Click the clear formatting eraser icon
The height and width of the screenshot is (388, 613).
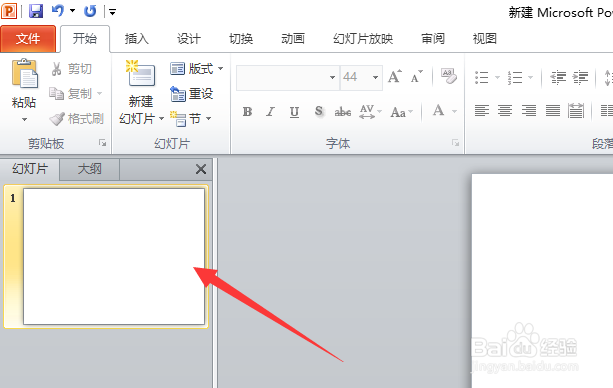448,76
